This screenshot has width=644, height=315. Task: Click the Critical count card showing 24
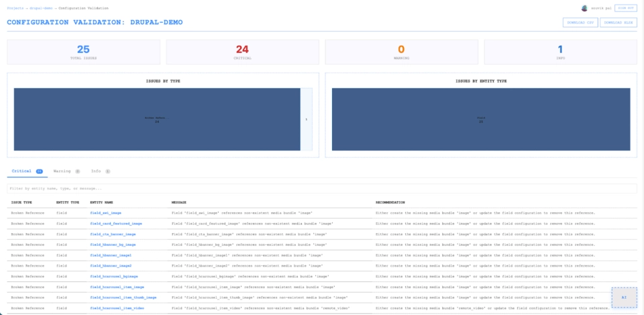[242, 52]
